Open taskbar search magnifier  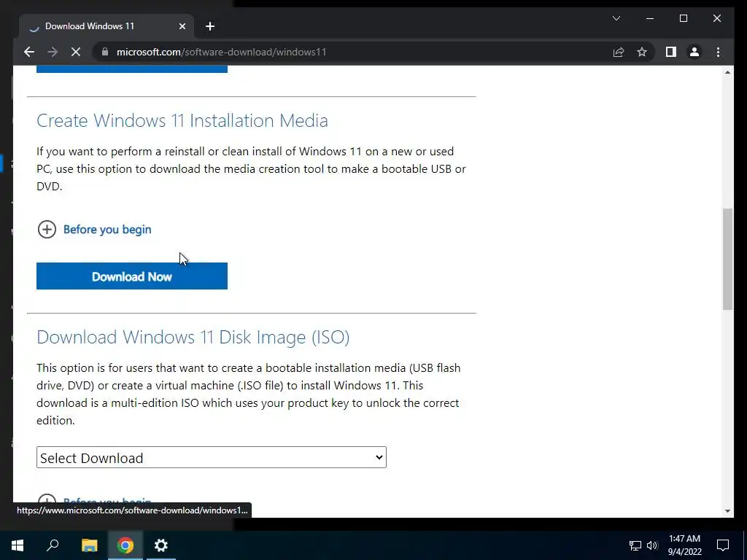(x=53, y=545)
